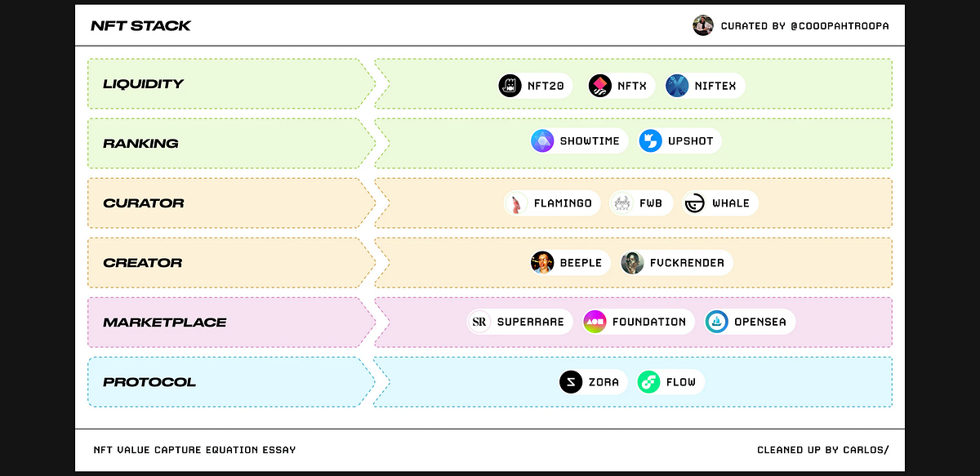Click the Flamingo pill button
980x476 pixels.
553,203
